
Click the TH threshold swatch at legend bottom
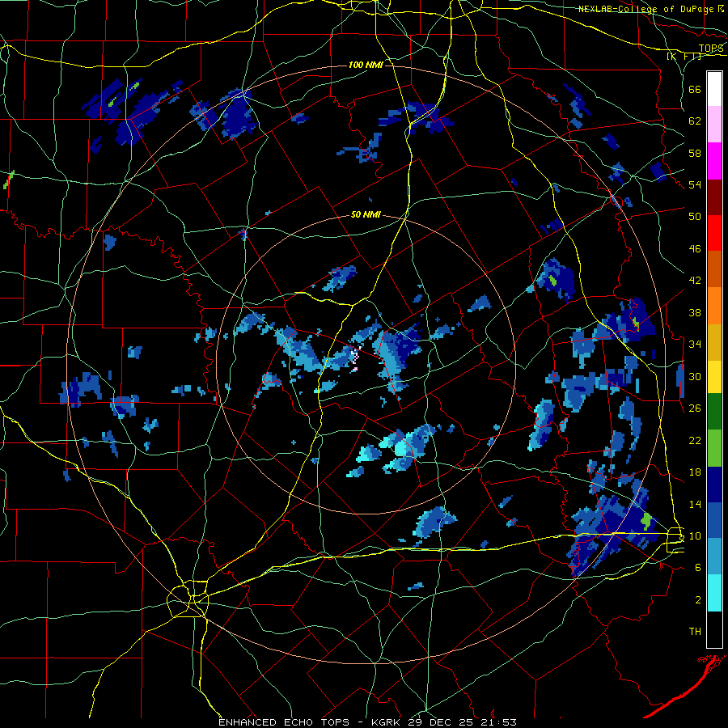[x=714, y=629]
